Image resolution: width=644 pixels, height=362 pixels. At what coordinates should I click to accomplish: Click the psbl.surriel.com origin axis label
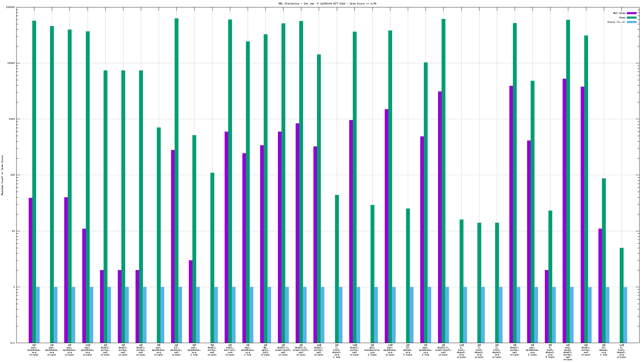pos(230,350)
